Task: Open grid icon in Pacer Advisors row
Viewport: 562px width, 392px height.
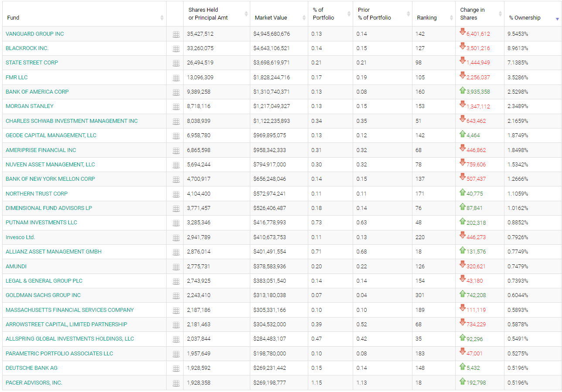Action: pos(176,383)
